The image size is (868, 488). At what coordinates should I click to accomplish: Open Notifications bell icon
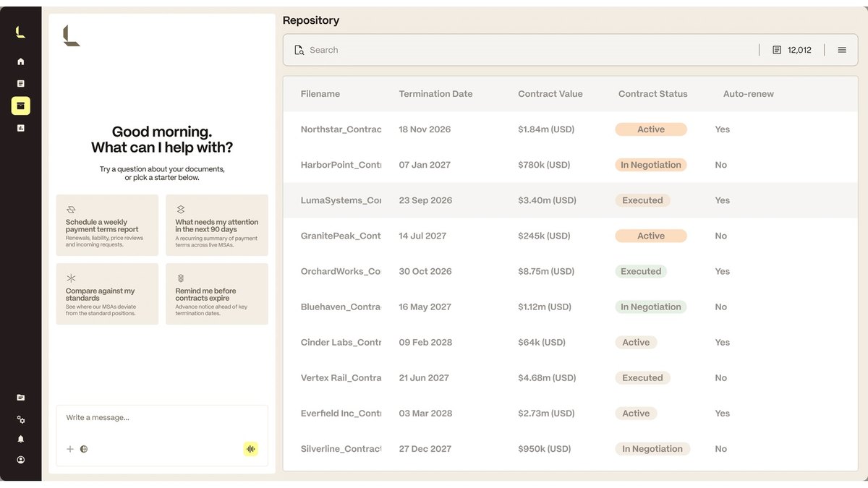[x=20, y=439]
